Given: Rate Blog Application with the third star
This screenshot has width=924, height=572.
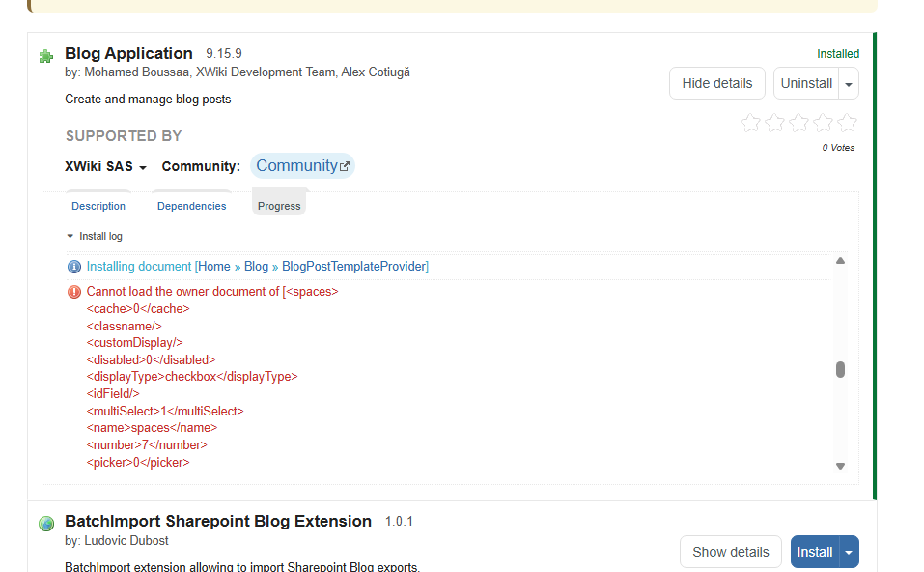Looking at the screenshot, I should (x=798, y=123).
